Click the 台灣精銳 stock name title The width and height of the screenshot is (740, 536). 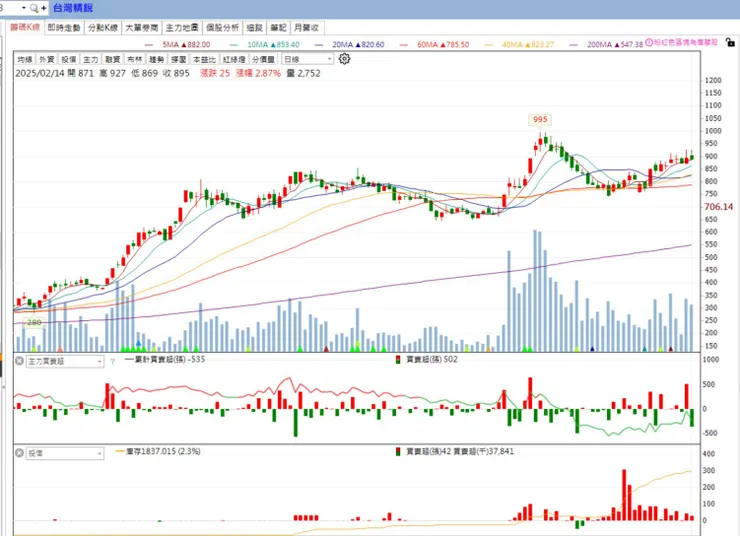tap(73, 8)
